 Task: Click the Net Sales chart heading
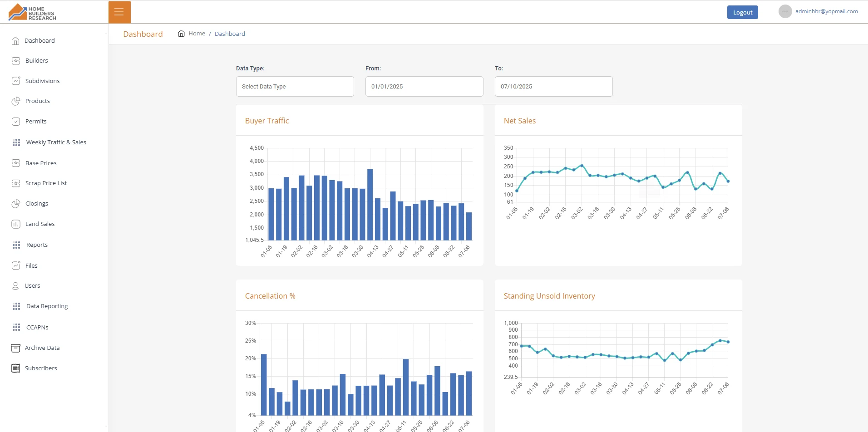(520, 121)
